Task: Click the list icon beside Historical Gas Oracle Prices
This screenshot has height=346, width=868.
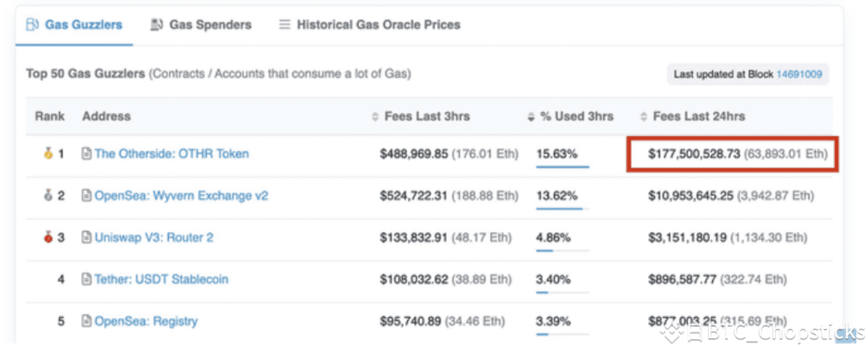Action: [284, 25]
